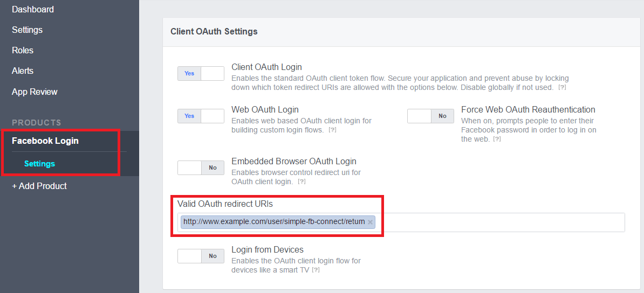
Task: Toggle Force Web OAuth Reauthentication switch
Action: (x=430, y=116)
